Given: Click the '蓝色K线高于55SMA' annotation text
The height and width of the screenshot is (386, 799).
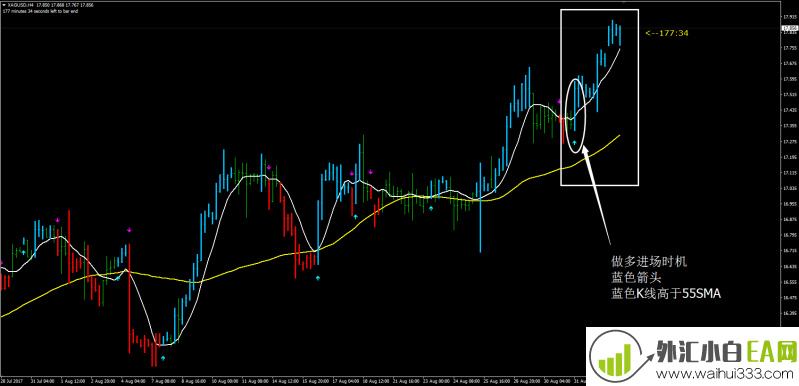Looking at the screenshot, I should (666, 293).
